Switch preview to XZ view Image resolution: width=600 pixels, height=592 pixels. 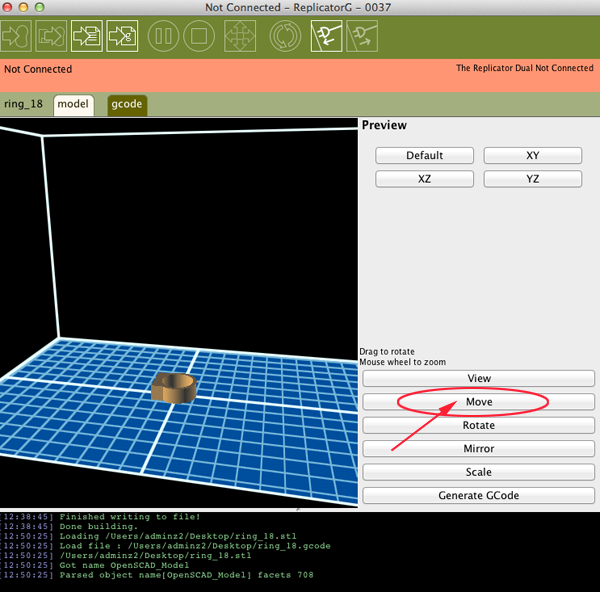point(424,179)
